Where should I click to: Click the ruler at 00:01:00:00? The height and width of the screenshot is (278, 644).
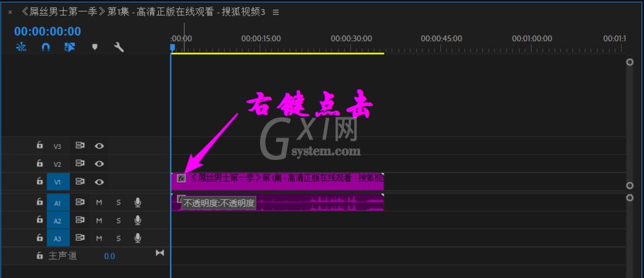point(532,39)
